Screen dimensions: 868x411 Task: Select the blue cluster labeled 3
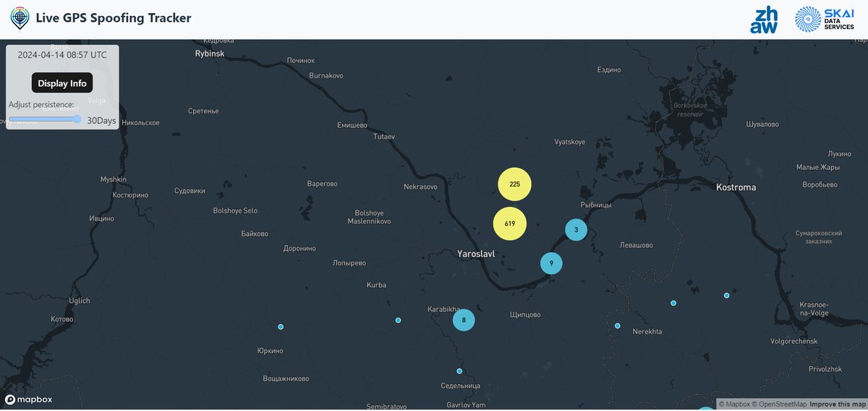pos(576,231)
